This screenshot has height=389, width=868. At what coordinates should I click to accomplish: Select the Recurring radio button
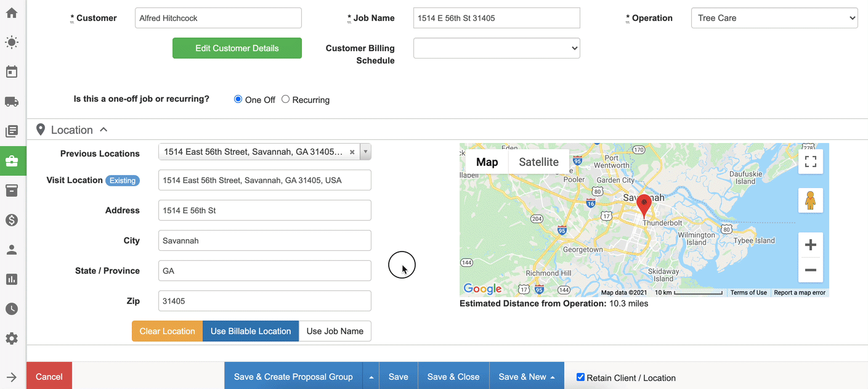point(285,99)
